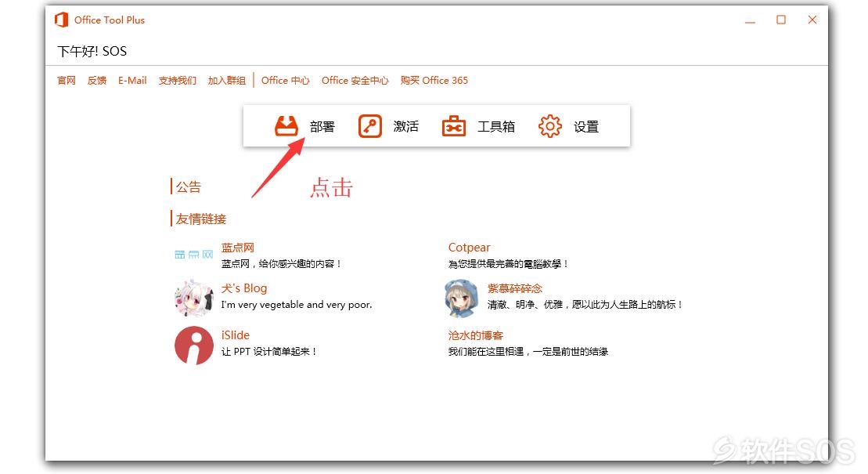Open the Office 安全中心 link

pyautogui.click(x=355, y=81)
